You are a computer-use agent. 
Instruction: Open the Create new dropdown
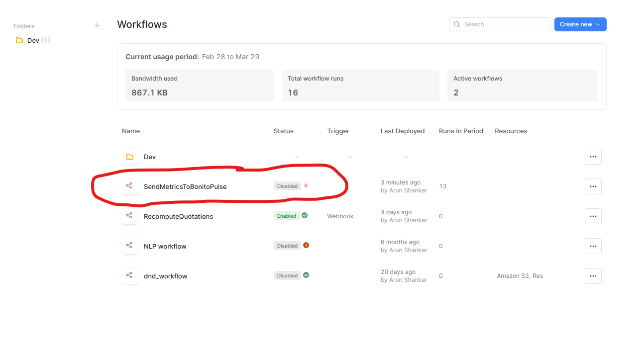580,24
